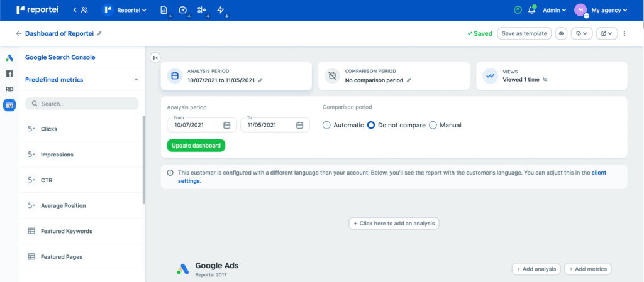Expand the Admin menu
The height and width of the screenshot is (282, 644).
(555, 10)
